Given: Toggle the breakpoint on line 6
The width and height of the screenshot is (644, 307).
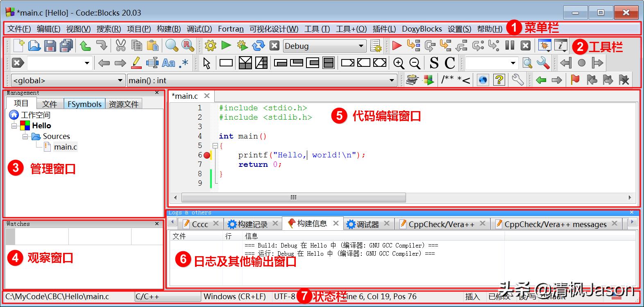Looking at the screenshot, I should click(207, 155).
